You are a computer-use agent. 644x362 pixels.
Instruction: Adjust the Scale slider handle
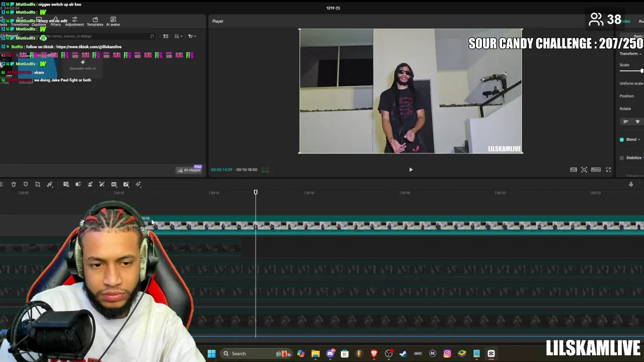click(x=642, y=71)
